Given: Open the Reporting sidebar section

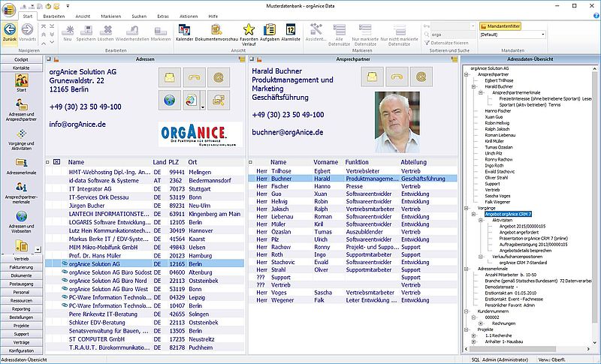Looking at the screenshot, I should [x=22, y=309].
